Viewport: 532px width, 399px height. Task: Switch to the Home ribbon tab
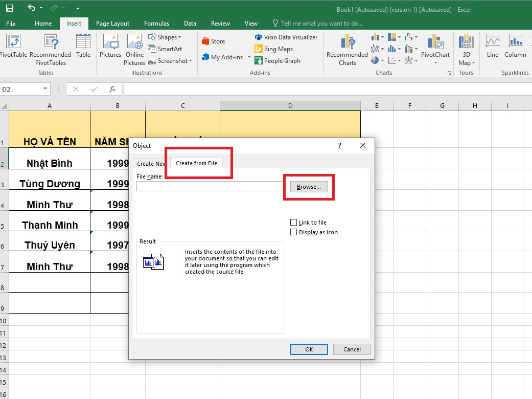point(43,24)
